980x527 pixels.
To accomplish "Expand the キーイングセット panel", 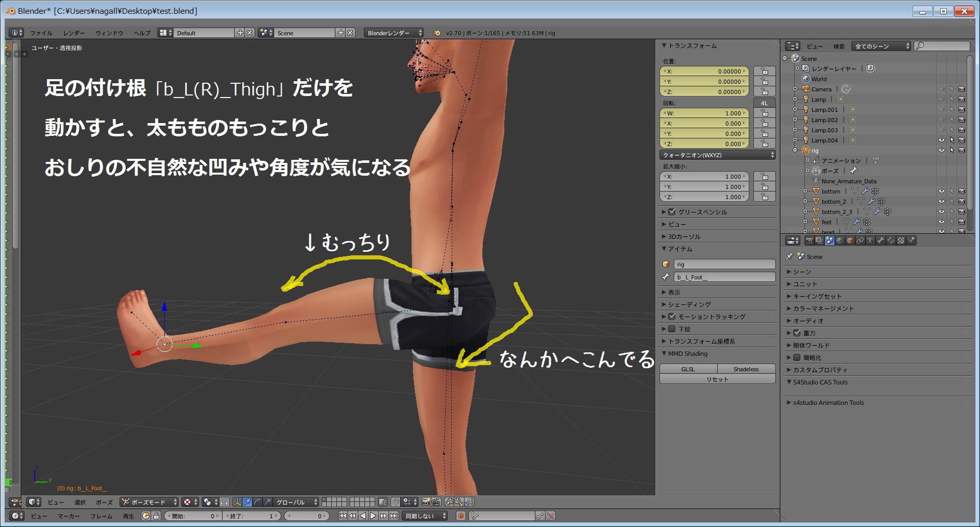I will [817, 296].
